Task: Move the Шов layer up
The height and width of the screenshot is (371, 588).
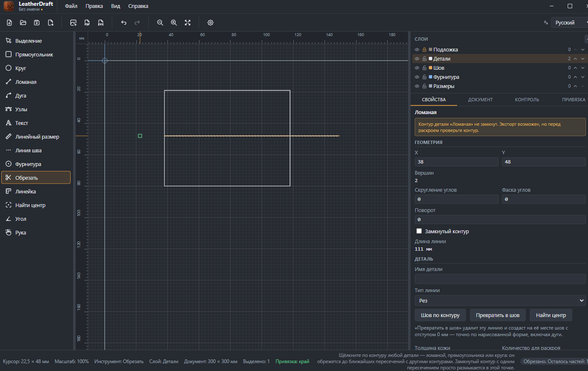Action: [x=576, y=68]
